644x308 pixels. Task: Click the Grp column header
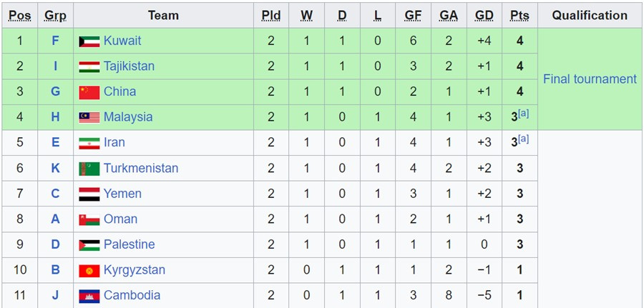click(55, 15)
